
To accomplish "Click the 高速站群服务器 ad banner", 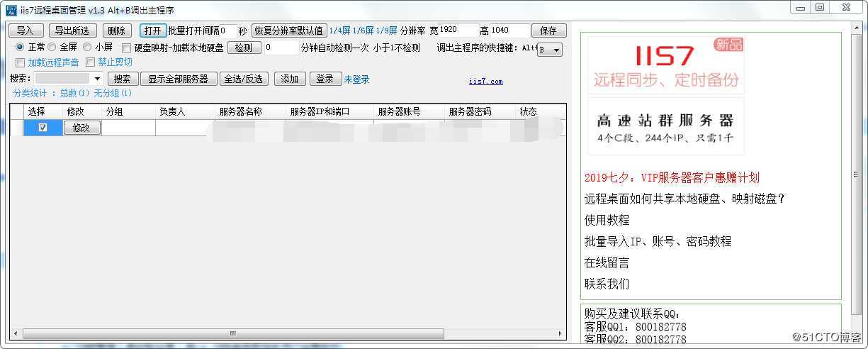I will 665,126.
